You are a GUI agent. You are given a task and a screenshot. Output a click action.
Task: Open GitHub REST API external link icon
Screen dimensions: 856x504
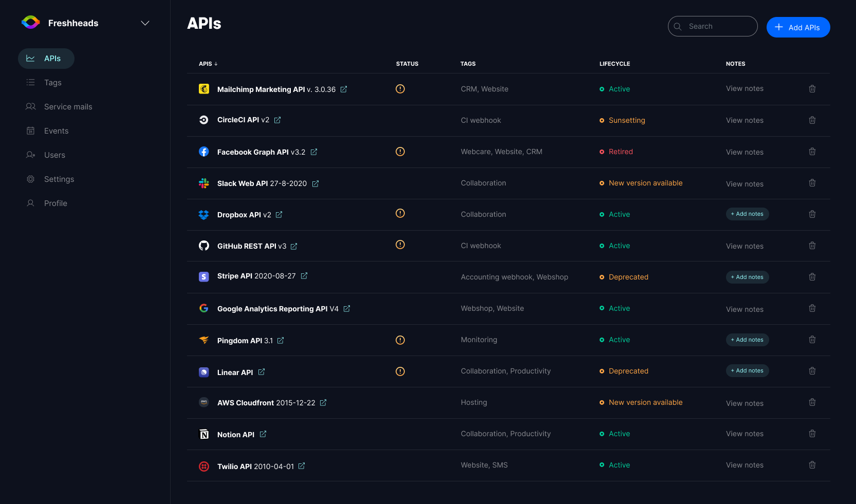(294, 246)
